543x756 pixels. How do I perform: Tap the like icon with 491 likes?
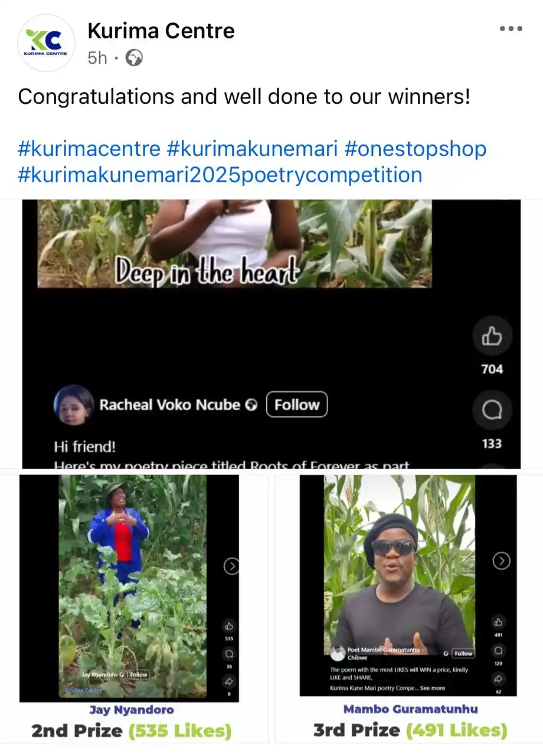coord(499,622)
